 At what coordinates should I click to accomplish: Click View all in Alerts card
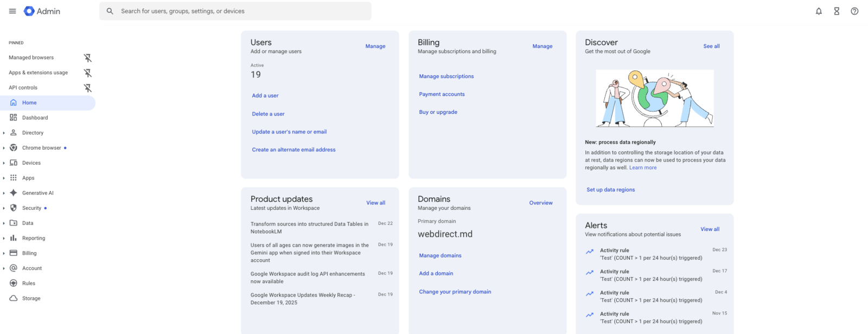click(710, 229)
